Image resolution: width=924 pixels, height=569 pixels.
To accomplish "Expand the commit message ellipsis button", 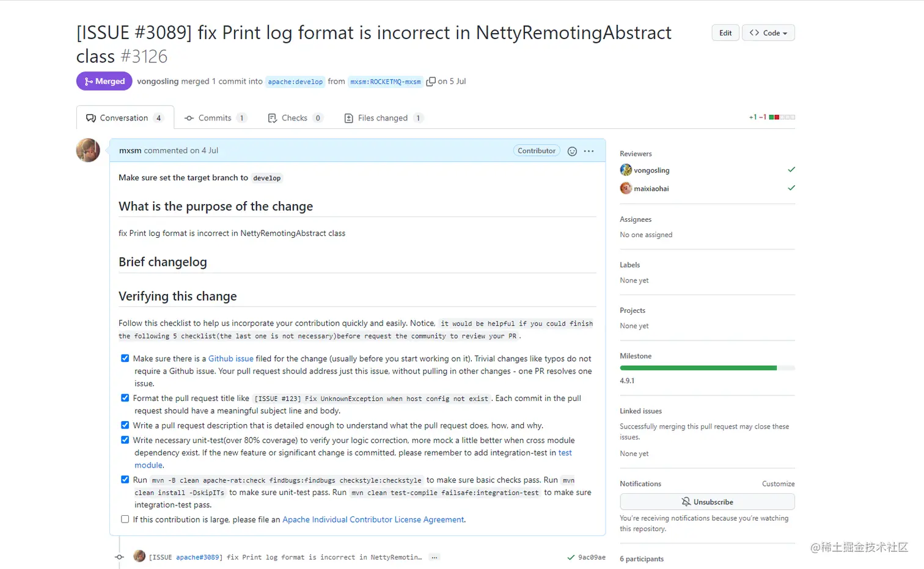I will click(x=434, y=557).
